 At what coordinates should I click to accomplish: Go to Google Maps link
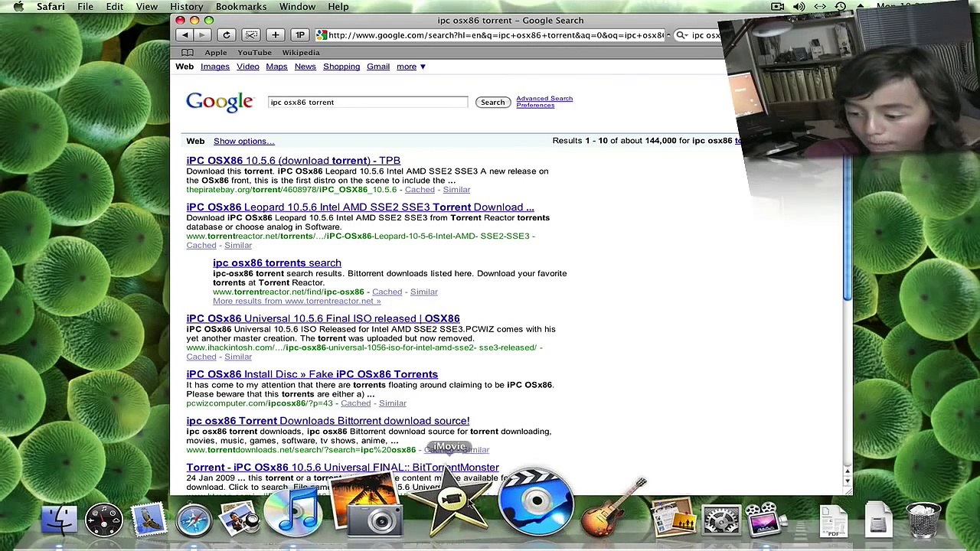click(x=276, y=67)
